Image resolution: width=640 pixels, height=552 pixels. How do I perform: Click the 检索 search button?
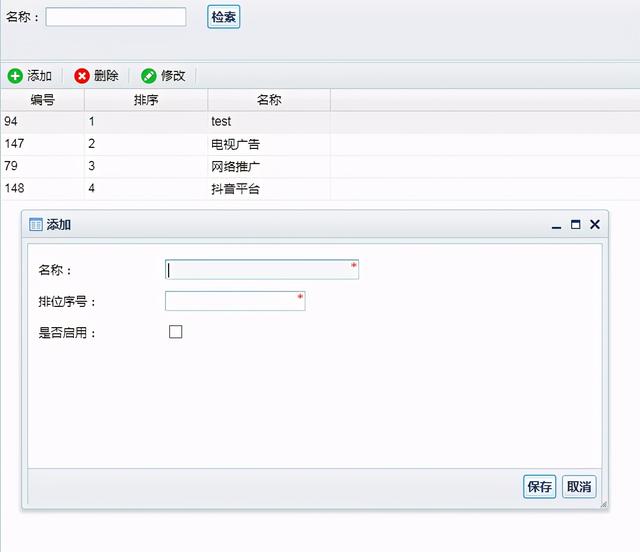224,17
